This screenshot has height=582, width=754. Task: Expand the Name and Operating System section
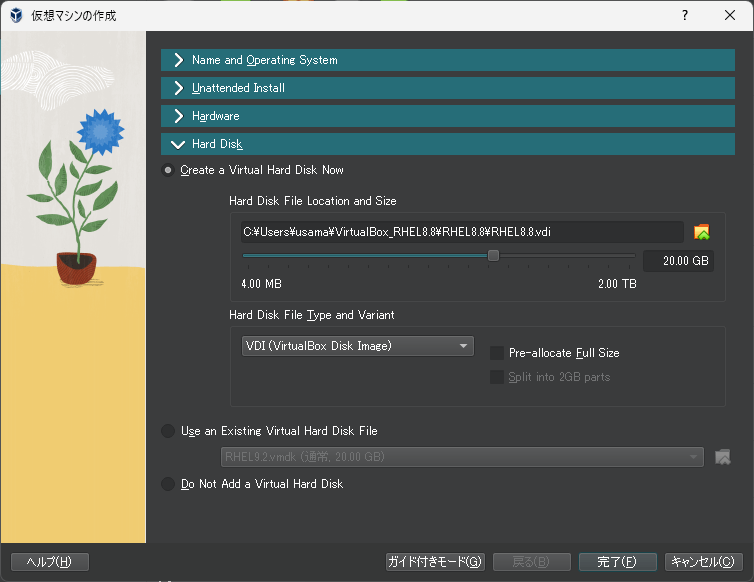[x=448, y=60]
